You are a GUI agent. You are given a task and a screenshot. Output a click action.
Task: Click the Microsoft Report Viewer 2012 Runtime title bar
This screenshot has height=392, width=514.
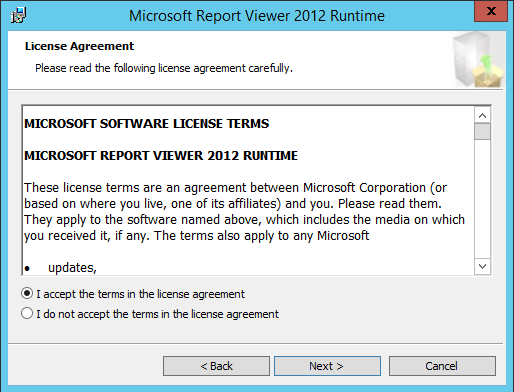tap(257, 16)
